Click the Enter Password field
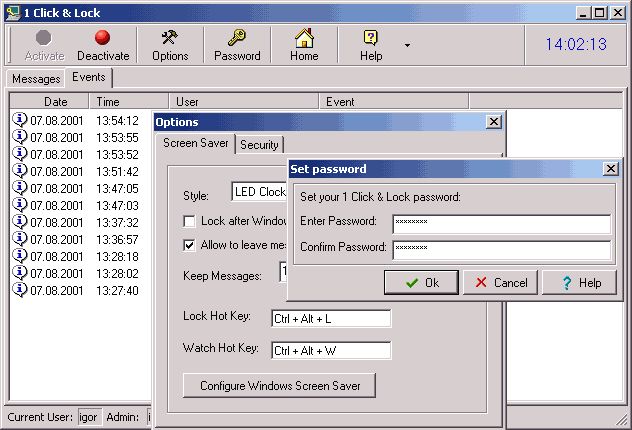 502,224
